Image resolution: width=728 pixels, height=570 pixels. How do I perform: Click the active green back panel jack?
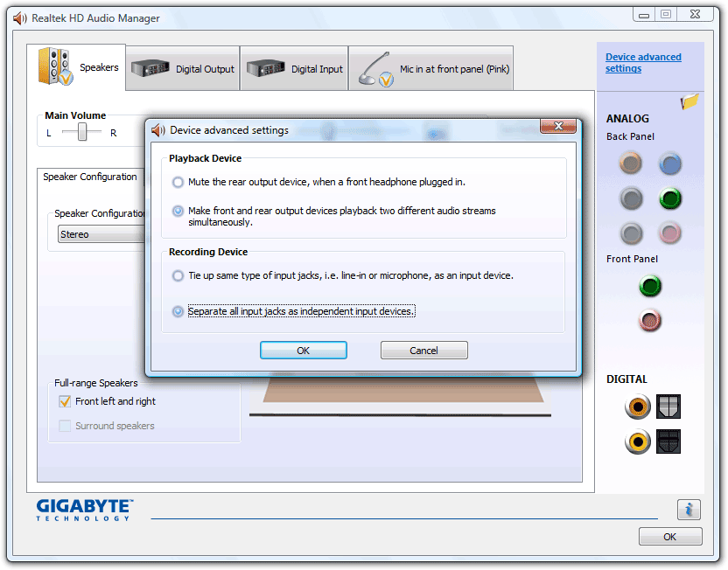[x=669, y=198]
